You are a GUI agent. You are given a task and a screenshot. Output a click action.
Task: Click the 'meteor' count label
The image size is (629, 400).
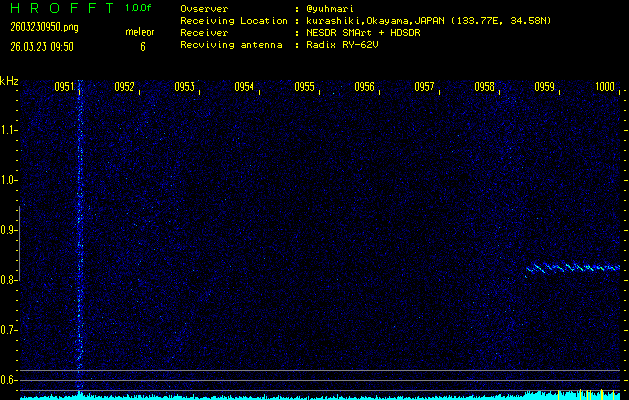point(140,32)
